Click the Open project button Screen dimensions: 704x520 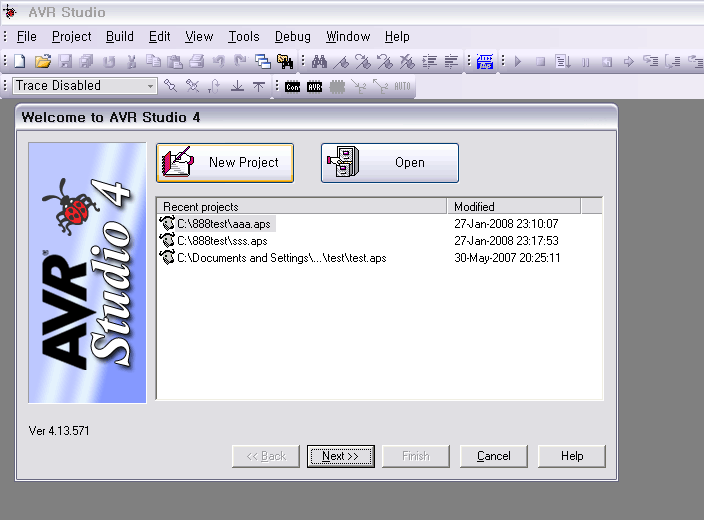click(390, 163)
